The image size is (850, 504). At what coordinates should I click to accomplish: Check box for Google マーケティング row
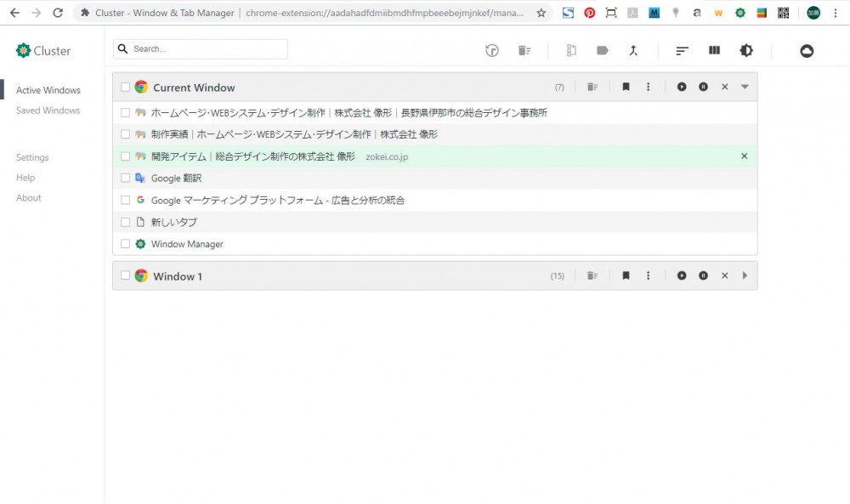tap(125, 201)
